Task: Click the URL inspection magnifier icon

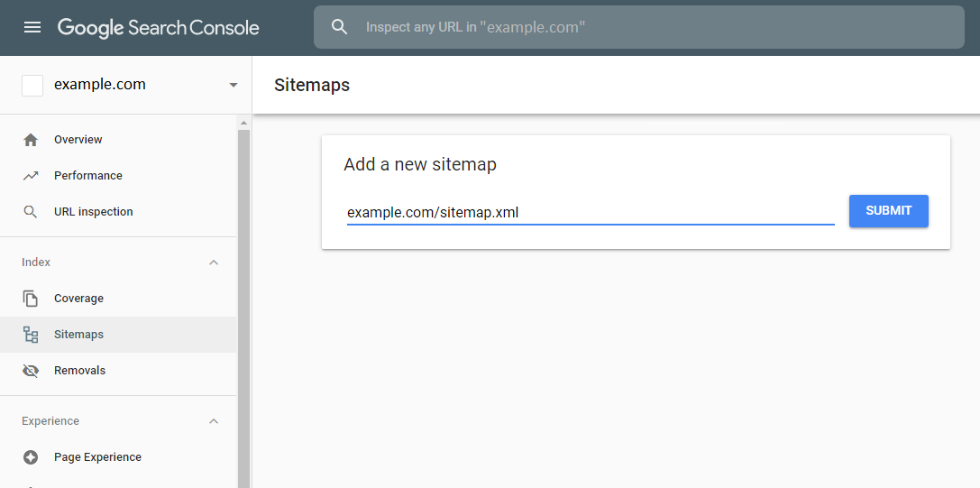Action: coord(30,211)
